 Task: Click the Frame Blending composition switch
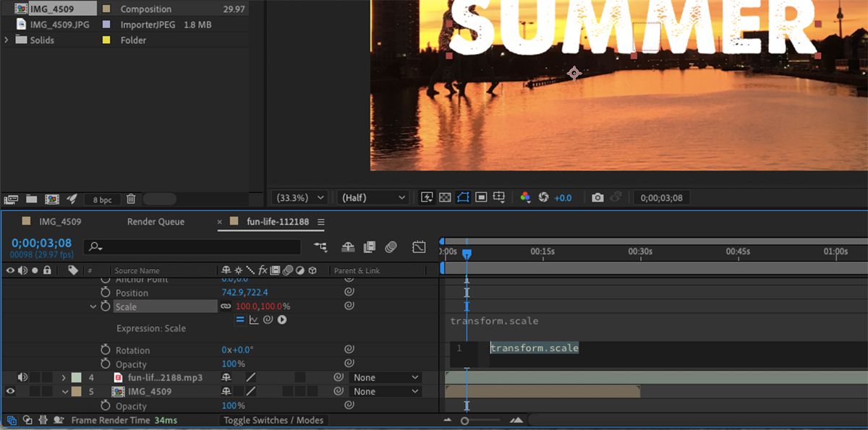(371, 246)
